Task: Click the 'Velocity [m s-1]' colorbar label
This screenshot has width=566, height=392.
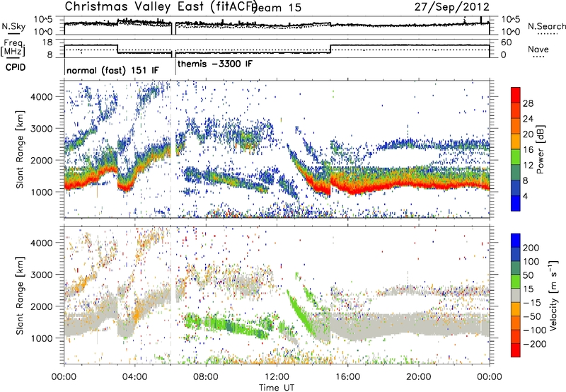Action: (553, 296)
